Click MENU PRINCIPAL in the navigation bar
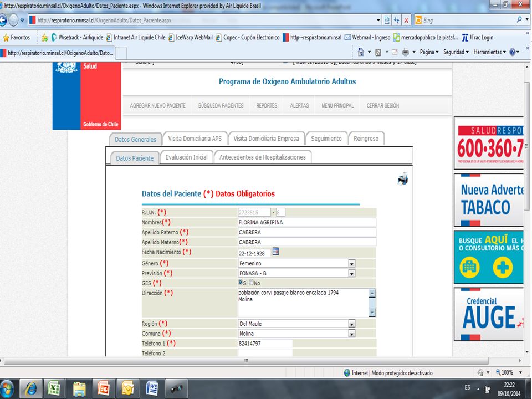532x399 pixels. [337, 105]
